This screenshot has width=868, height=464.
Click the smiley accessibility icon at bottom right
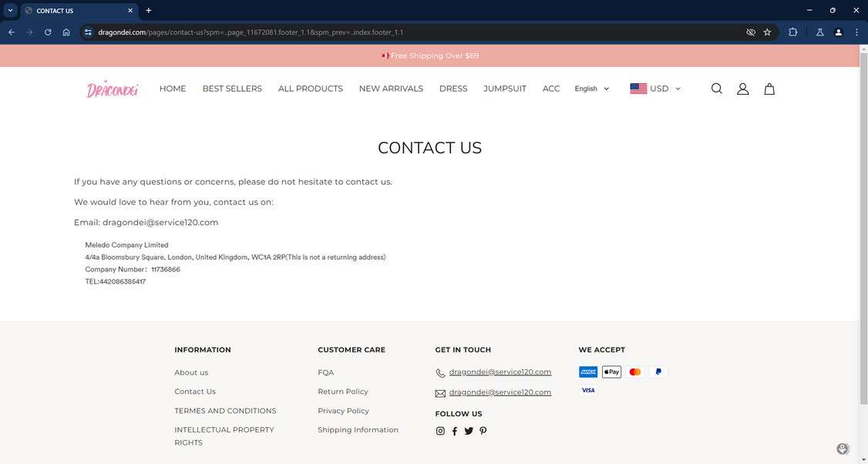843,448
